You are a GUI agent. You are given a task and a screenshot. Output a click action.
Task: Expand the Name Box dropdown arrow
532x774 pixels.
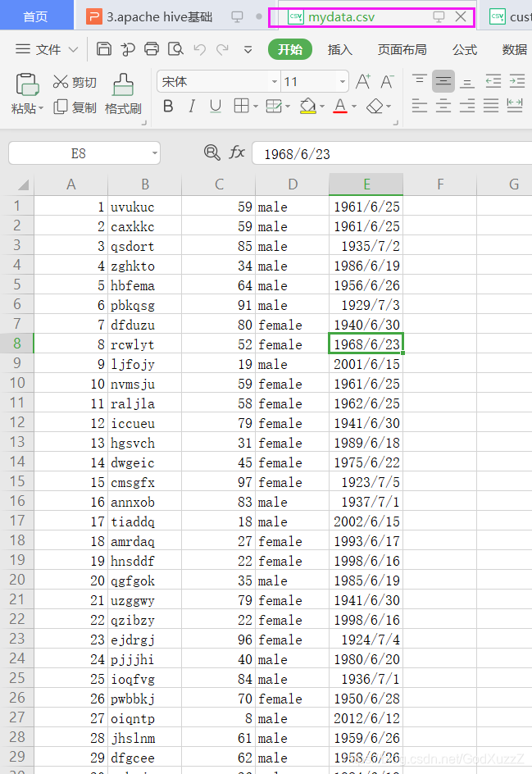pyautogui.click(x=154, y=153)
